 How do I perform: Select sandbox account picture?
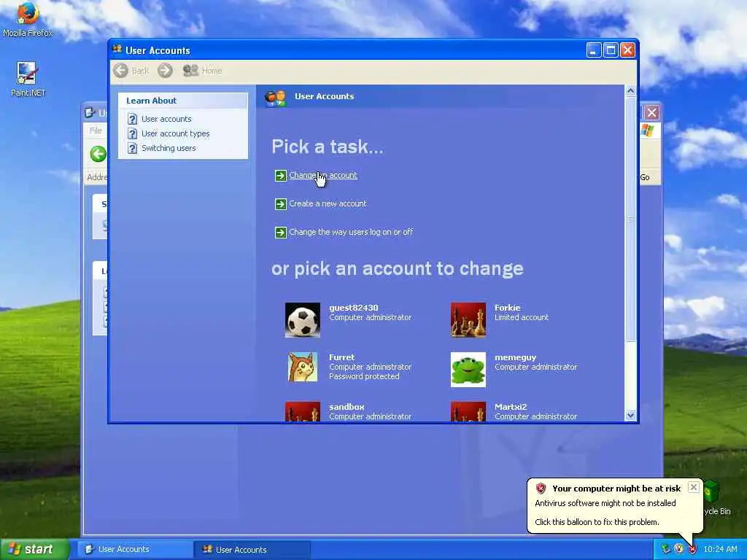pyautogui.click(x=303, y=411)
